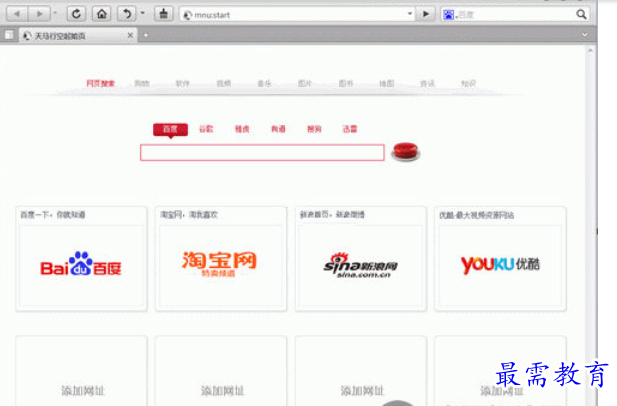Choose the 迅雷 search engine
The height and width of the screenshot is (406, 617).
click(350, 129)
